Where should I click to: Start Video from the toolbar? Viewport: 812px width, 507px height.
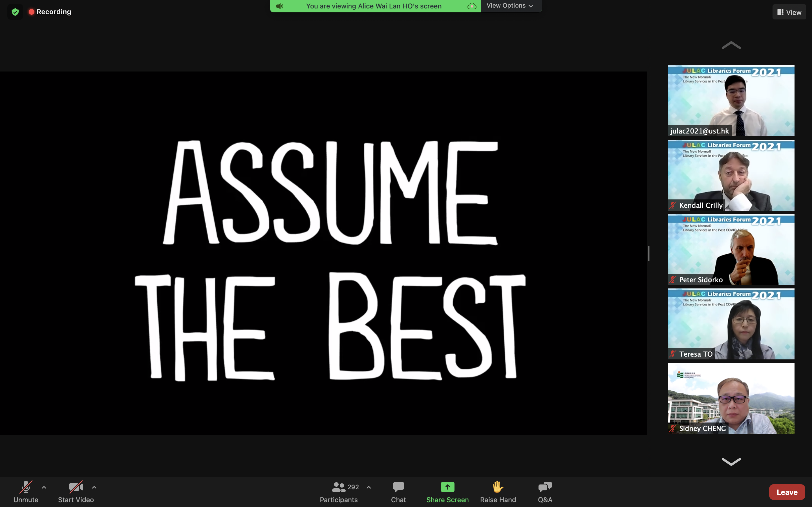[x=76, y=492]
